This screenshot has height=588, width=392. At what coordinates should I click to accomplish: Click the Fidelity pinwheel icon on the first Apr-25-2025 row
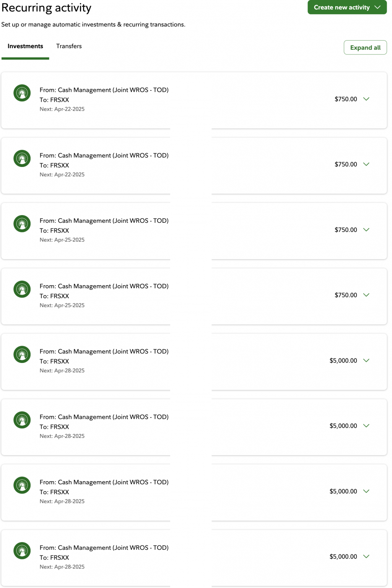22,224
